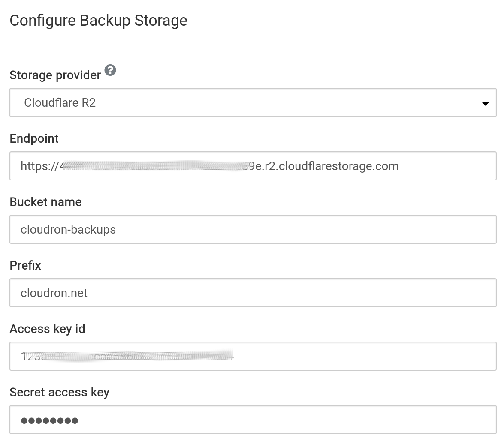Click the "cloudron-backups" text in Bucket name

(68, 229)
